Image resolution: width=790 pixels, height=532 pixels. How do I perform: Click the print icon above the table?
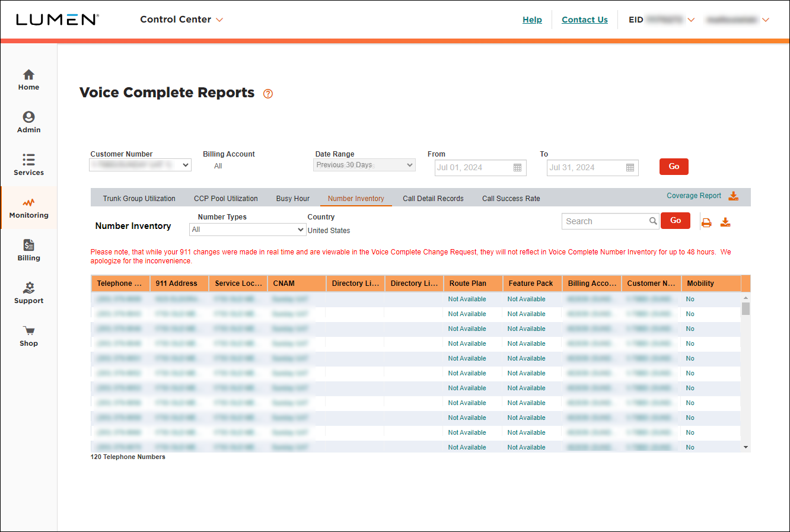point(706,221)
